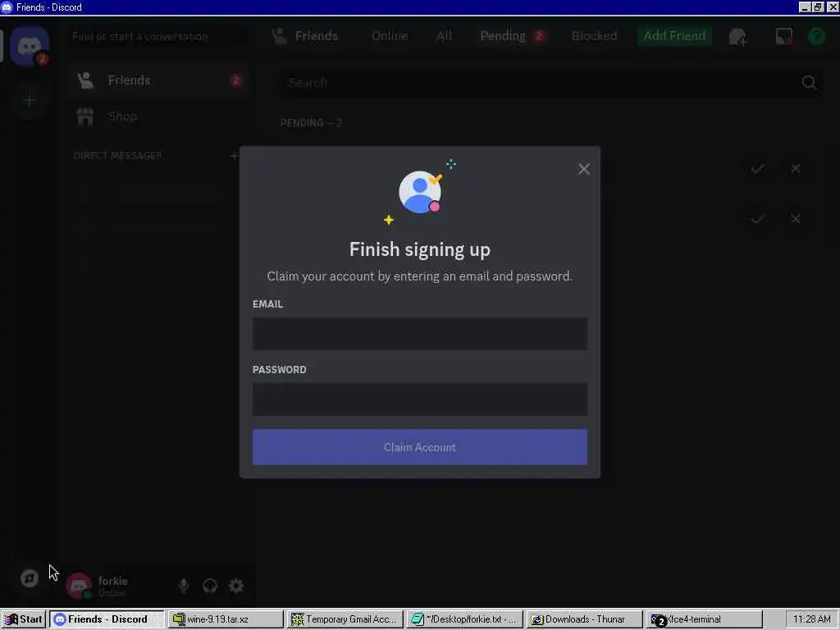Decline the first pending friend request
The image size is (840, 630).
point(796,169)
